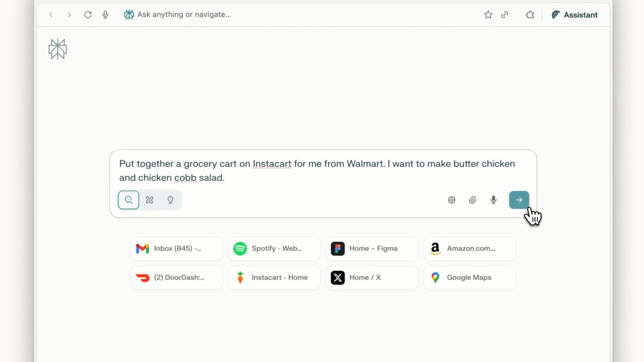Switch to the Spotify Web tab shortcut
Image resolution: width=644 pixels, height=362 pixels.
click(x=274, y=248)
